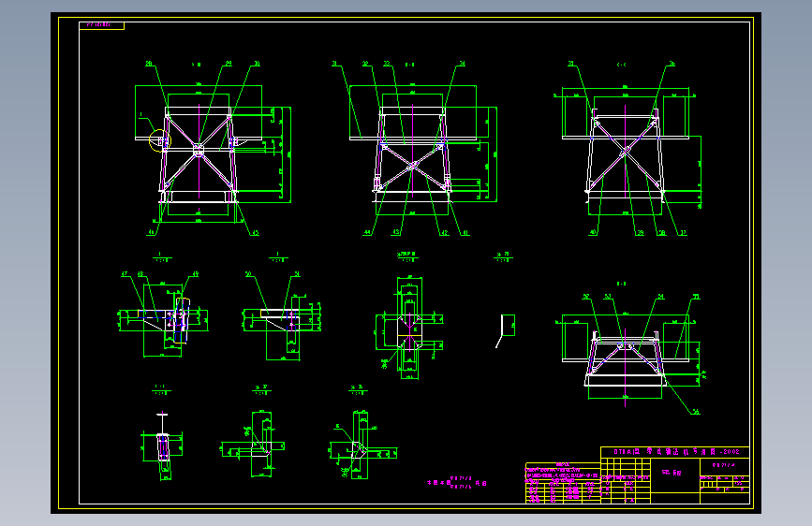This screenshot has height=526, width=812.
Task: Click the crossing center of B-B view braces
Action: 412,166
